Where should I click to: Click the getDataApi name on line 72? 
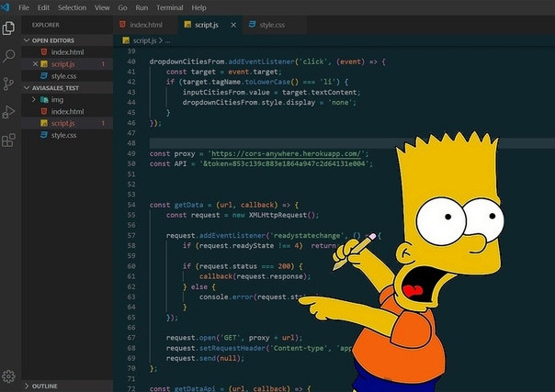coord(195,388)
